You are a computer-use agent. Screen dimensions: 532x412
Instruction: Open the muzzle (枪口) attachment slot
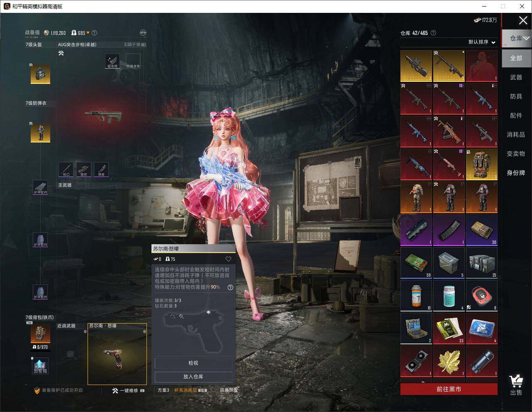66,169
